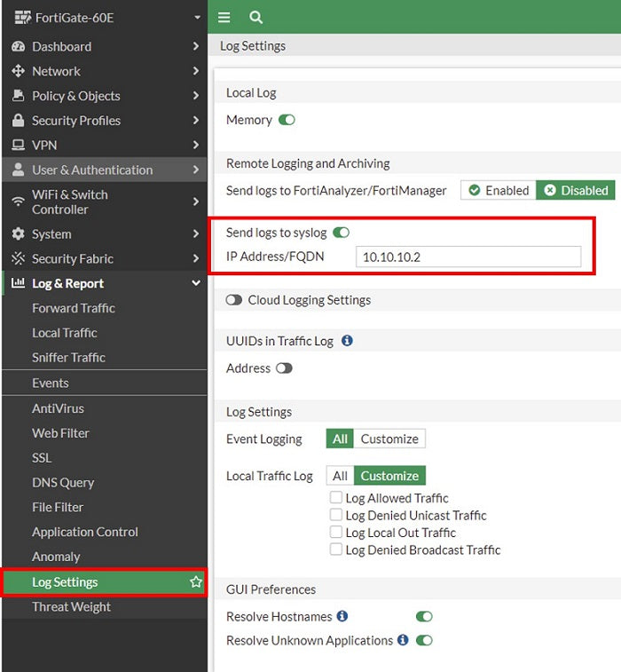
Task: Open the hamburger menu icon
Action: 224,17
